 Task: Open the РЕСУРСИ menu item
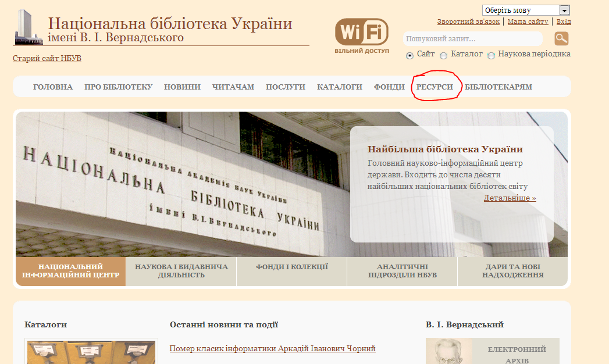(x=435, y=87)
